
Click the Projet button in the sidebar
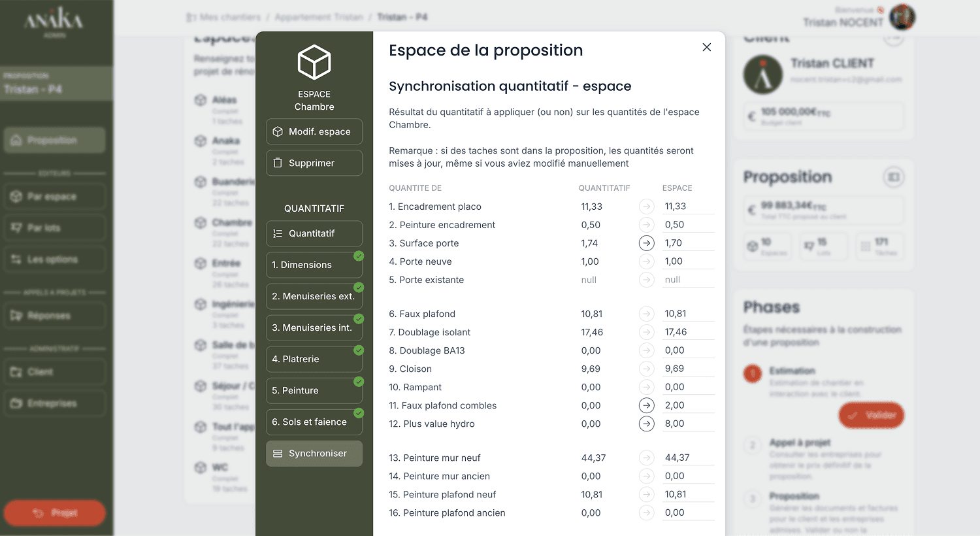tap(55, 513)
